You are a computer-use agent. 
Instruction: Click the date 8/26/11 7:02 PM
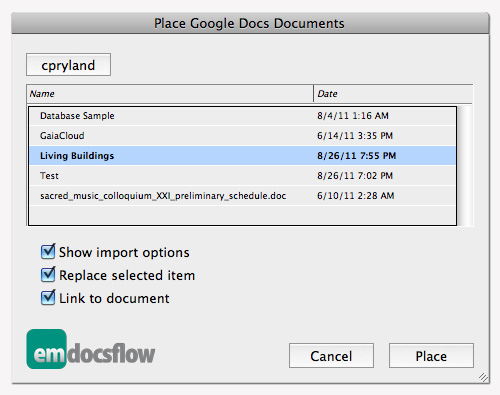click(x=355, y=176)
